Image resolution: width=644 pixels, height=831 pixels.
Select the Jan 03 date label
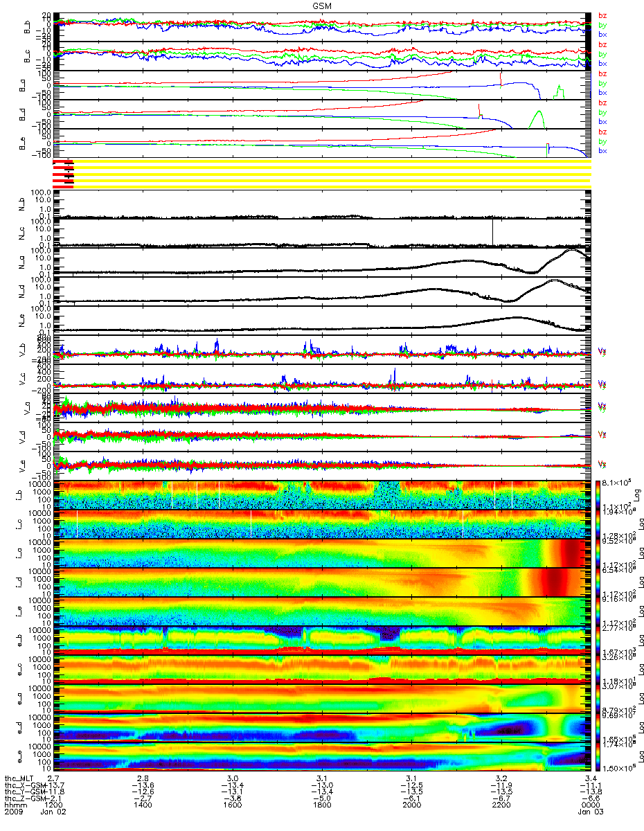(590, 813)
